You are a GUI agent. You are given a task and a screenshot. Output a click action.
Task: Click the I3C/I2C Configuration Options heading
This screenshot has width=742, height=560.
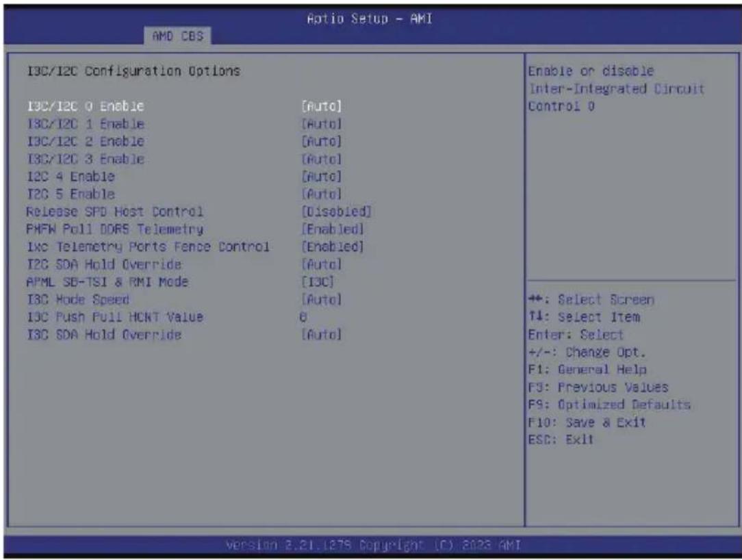134,71
